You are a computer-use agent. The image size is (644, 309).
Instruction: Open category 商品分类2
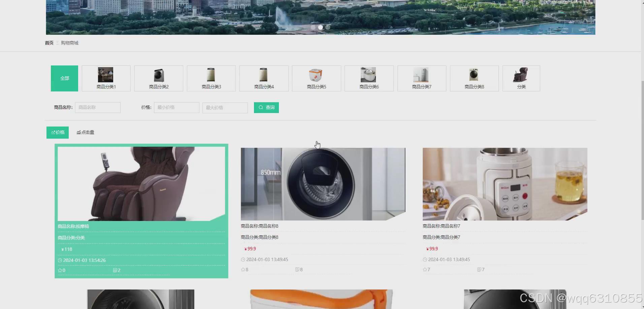click(x=159, y=78)
